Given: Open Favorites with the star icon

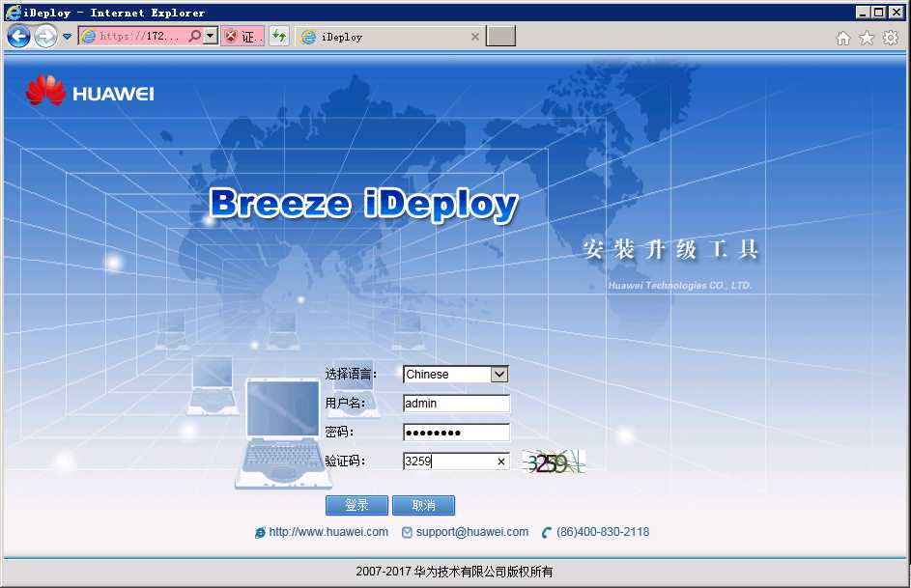Looking at the screenshot, I should point(867,39).
